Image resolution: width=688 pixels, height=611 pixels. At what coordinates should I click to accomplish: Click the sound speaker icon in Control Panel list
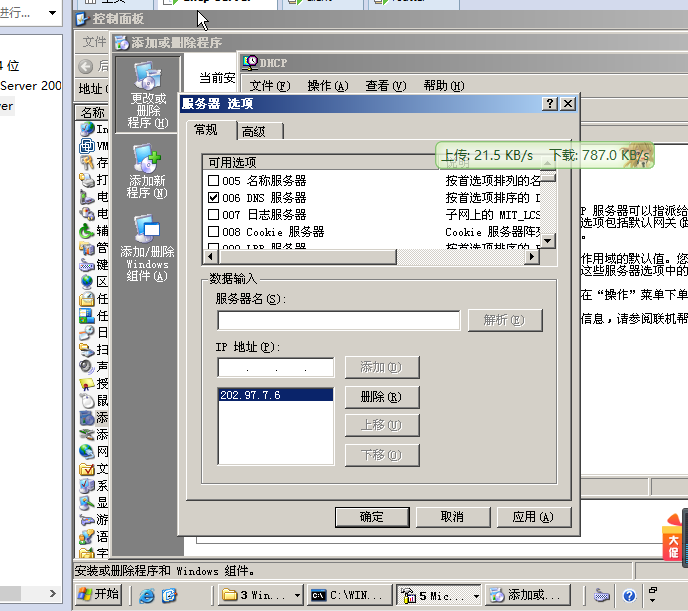pyautogui.click(x=87, y=366)
